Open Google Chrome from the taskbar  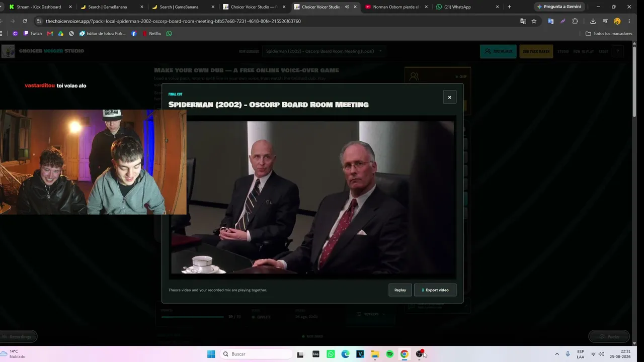pos(404,354)
